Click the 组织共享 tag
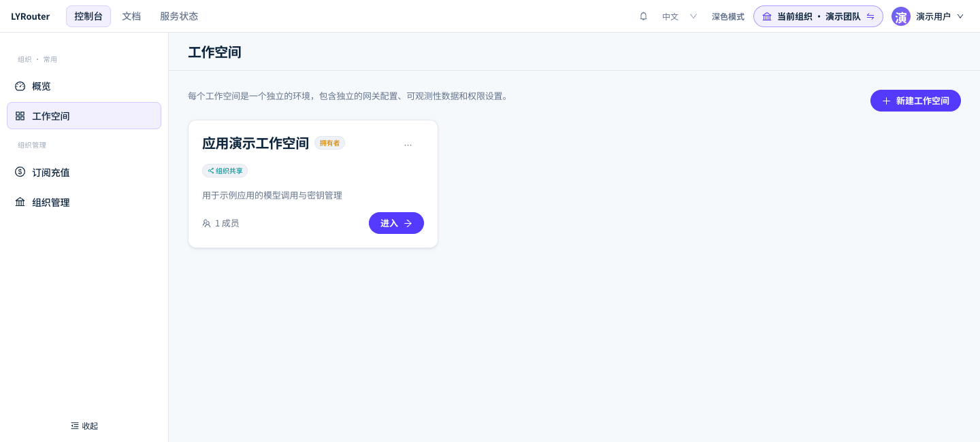The width and height of the screenshot is (980, 442). coord(225,171)
